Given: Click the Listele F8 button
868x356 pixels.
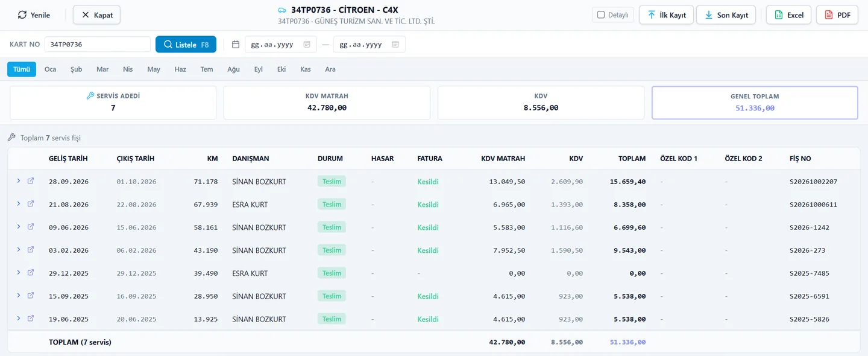Looking at the screenshot, I should click(x=186, y=45).
